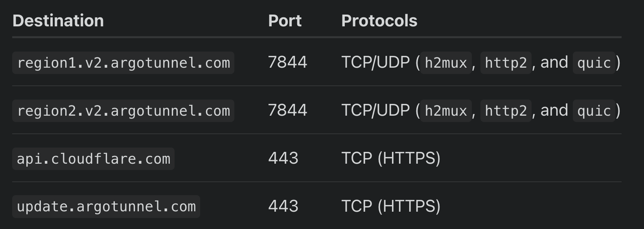Click the TCP/UDP text in region1 row
This screenshot has width=644, height=229.
(375, 63)
